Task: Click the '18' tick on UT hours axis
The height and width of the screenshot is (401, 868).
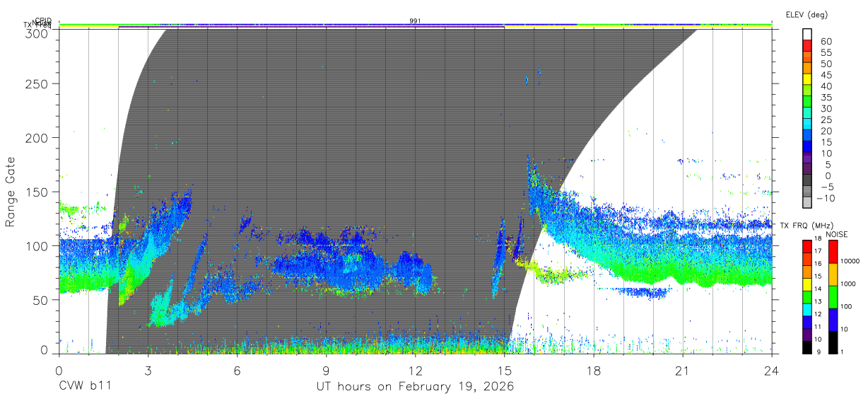Action: pyautogui.click(x=593, y=371)
